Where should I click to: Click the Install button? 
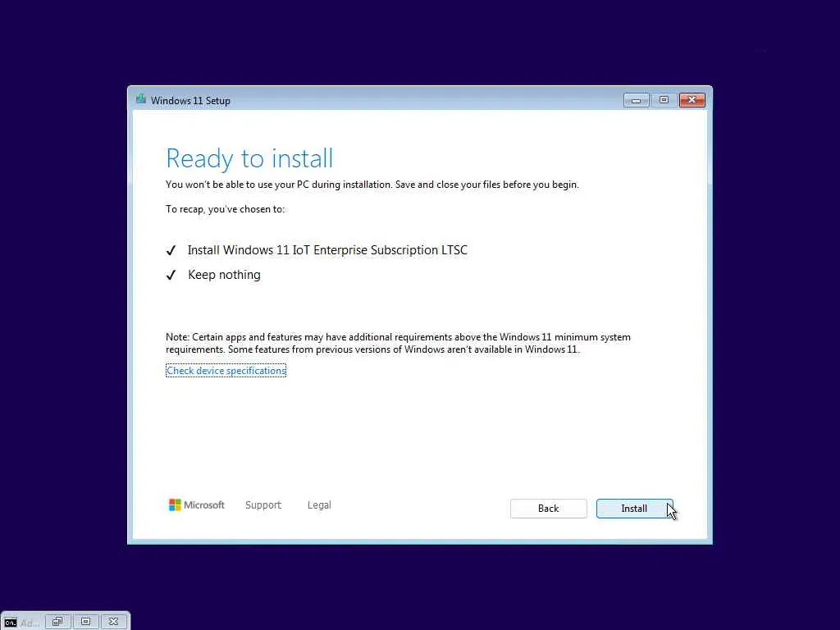(634, 509)
